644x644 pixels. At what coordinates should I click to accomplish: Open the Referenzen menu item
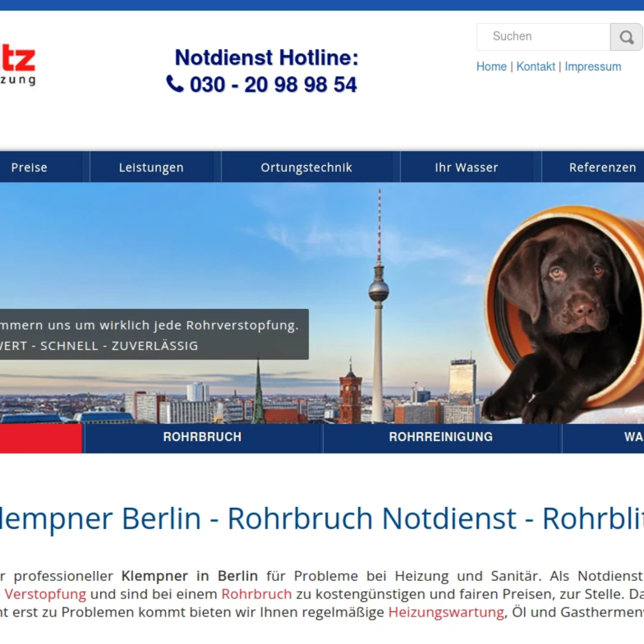click(x=602, y=167)
